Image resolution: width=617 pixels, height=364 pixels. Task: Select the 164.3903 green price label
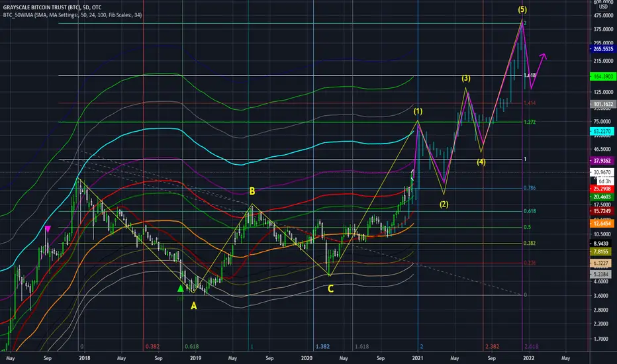603,76
